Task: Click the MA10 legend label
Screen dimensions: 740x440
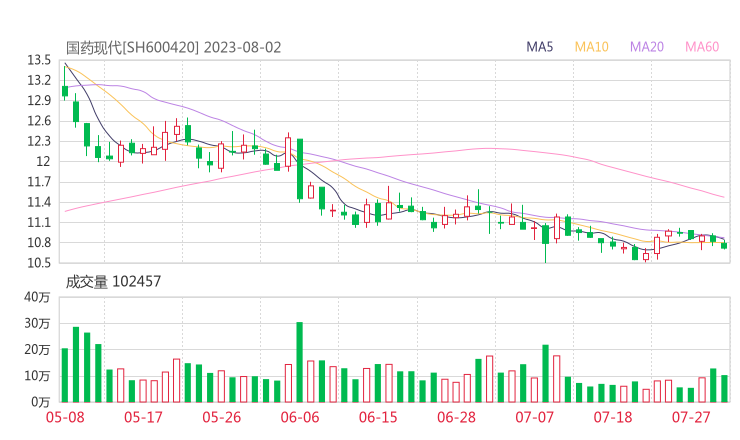Action: pyautogui.click(x=591, y=47)
